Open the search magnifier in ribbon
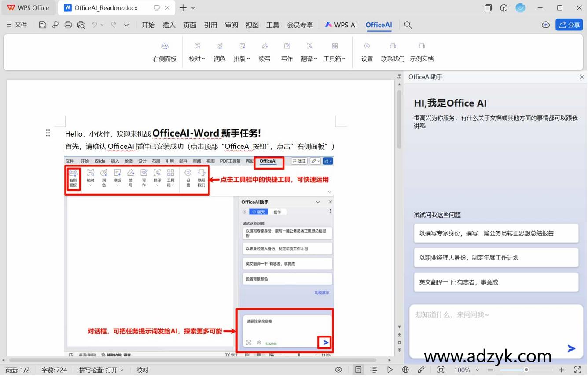This screenshot has height=377, width=588. point(408,25)
